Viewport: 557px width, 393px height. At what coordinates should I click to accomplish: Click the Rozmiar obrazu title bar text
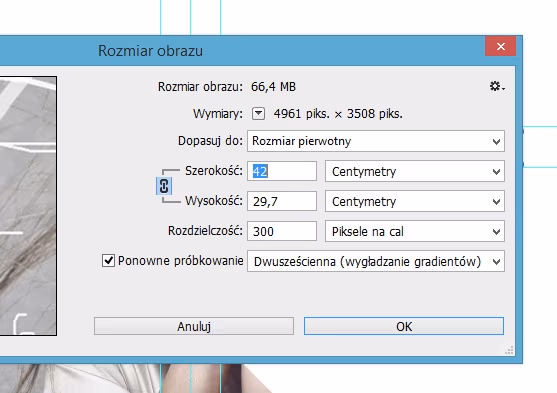pos(150,51)
